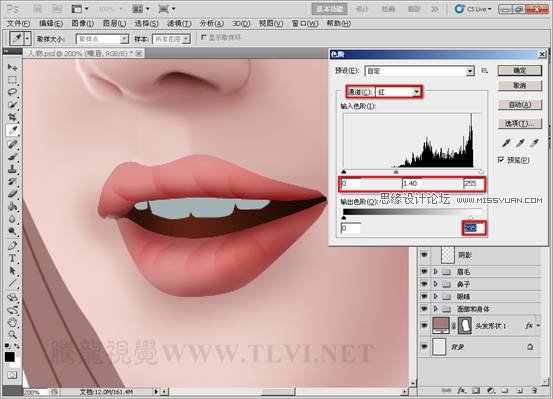
Task: Pick the white point eyedropper in Levels
Action: (535, 143)
